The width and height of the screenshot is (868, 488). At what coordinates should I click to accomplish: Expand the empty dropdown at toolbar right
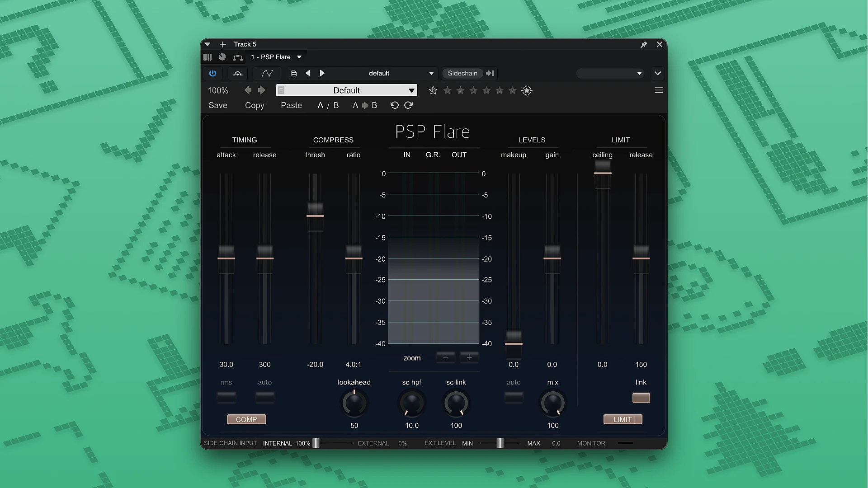610,73
